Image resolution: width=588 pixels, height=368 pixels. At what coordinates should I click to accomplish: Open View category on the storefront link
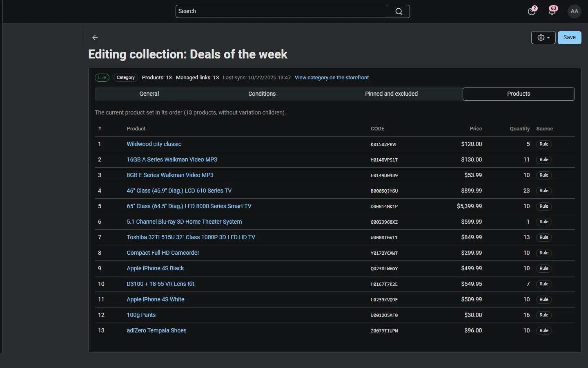332,78
